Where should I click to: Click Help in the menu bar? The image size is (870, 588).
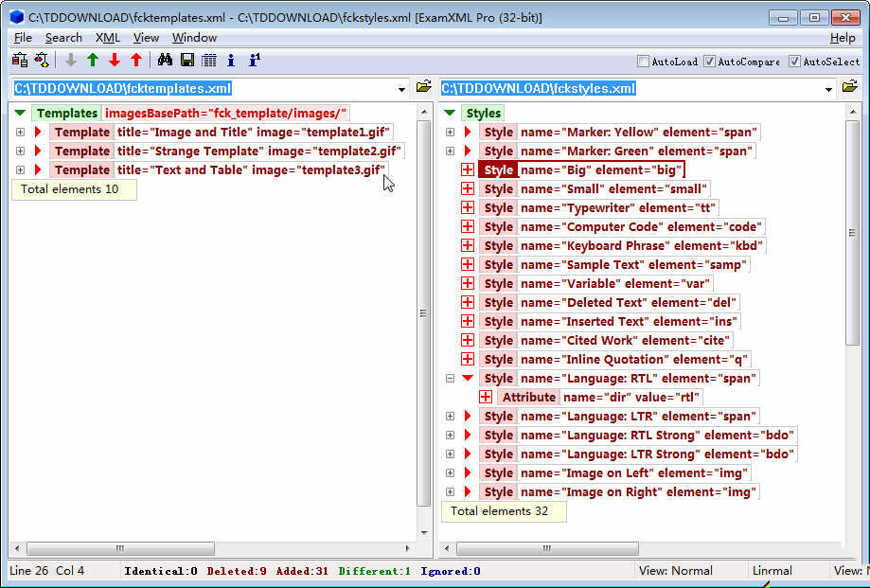pyautogui.click(x=841, y=37)
